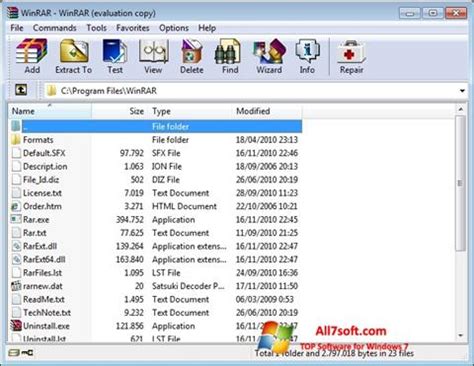
Task: Select the Formats folder icon
Action: coord(16,139)
